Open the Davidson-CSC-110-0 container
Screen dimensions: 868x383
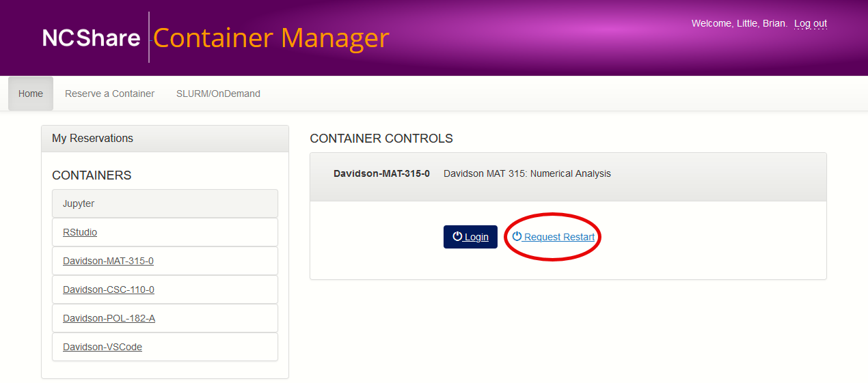(x=108, y=289)
